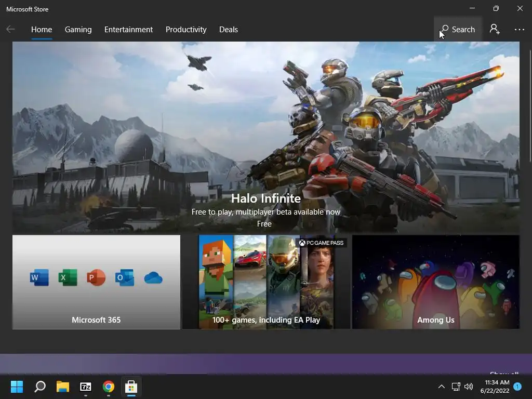Show hidden system tray icons
The image size is (532, 399).
[x=442, y=387]
